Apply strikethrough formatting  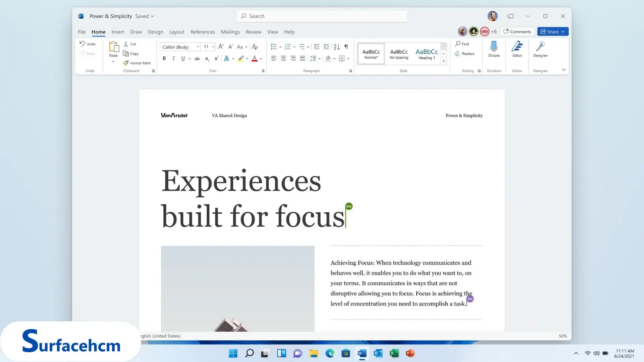(x=197, y=59)
